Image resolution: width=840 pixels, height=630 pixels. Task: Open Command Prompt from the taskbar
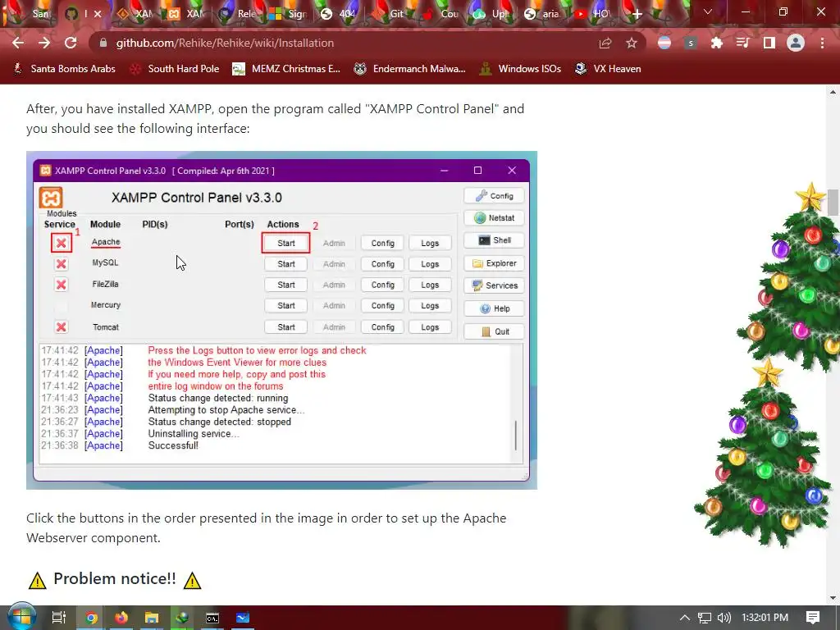pyautogui.click(x=212, y=618)
